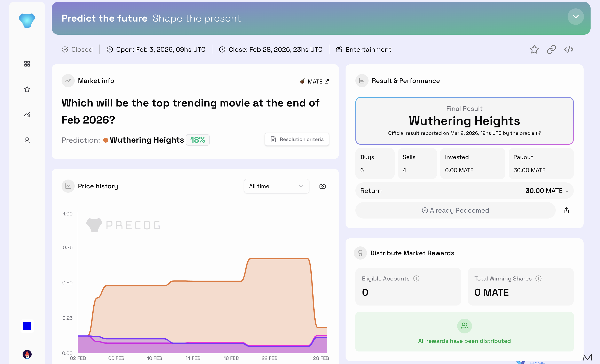This screenshot has width=600, height=364.
Task: Open the chart analytics sidebar icon
Action: pos(27,115)
